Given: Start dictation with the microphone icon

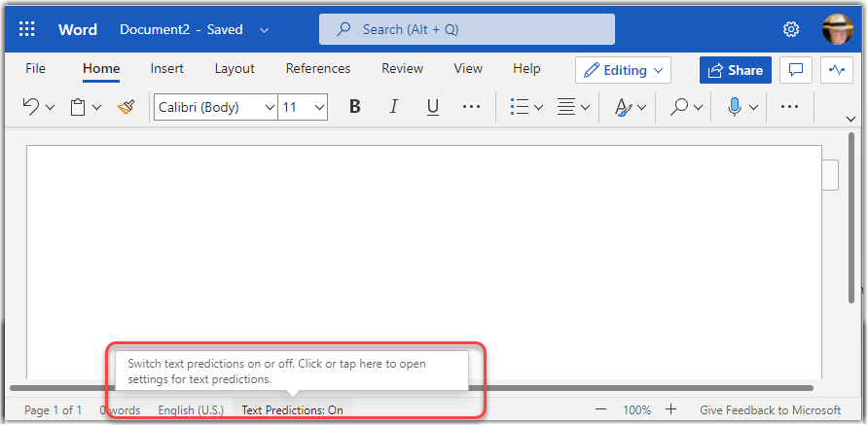Looking at the screenshot, I should [736, 107].
